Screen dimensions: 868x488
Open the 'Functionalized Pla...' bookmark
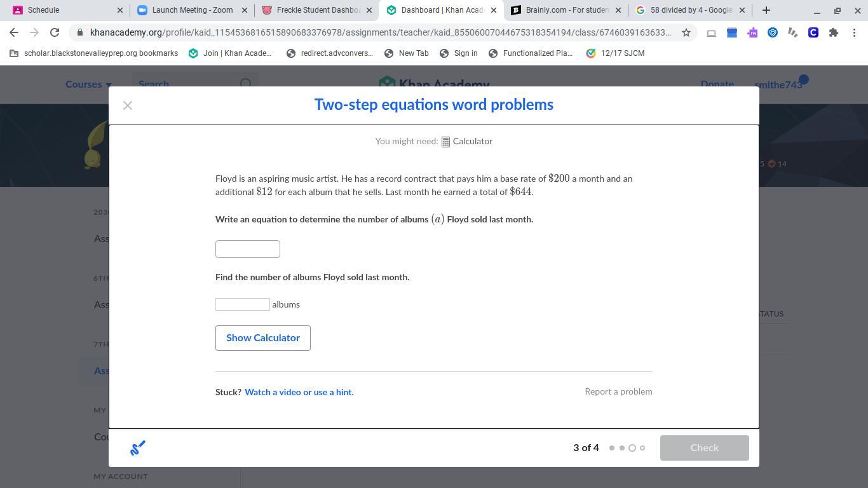(531, 53)
